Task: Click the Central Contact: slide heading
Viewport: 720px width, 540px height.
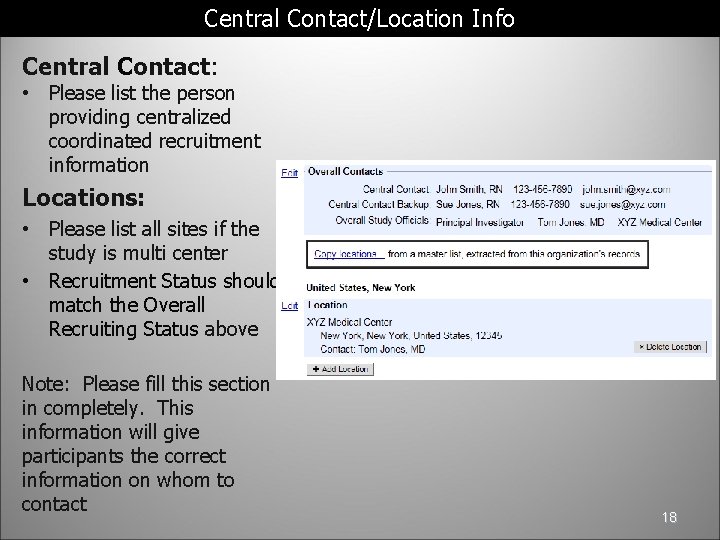Action: tap(119, 66)
